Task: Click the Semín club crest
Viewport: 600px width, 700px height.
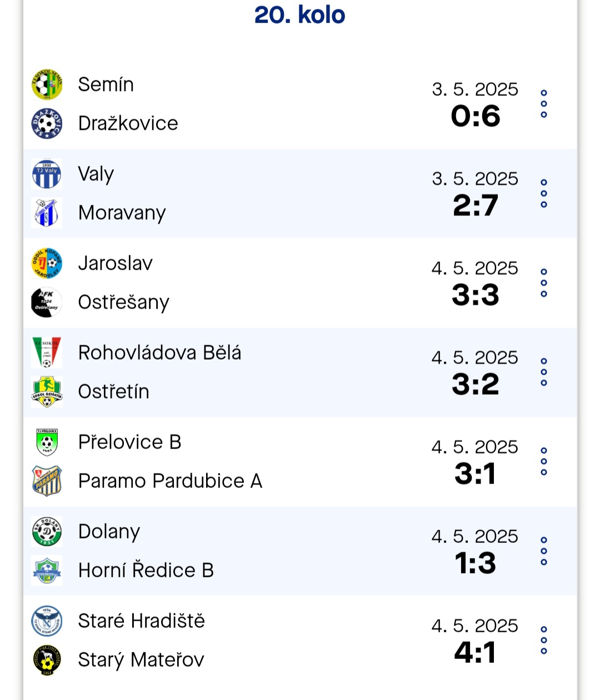Action: click(47, 85)
